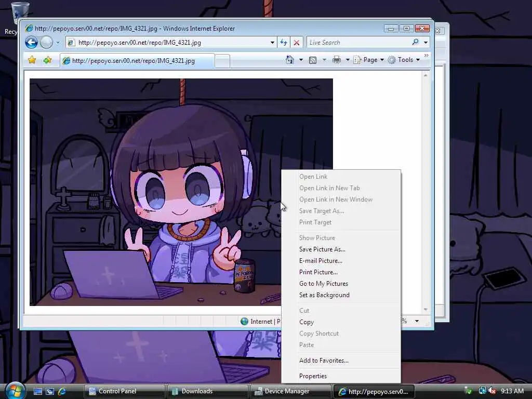532x399 pixels.
Task: Launch Internet Explorer from quick launch
Action: click(x=62, y=391)
